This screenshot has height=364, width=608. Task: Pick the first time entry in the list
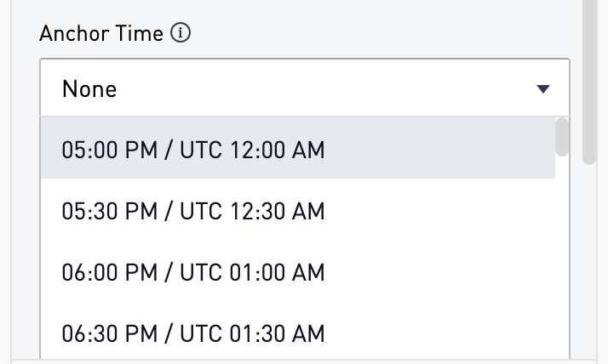[298, 150]
